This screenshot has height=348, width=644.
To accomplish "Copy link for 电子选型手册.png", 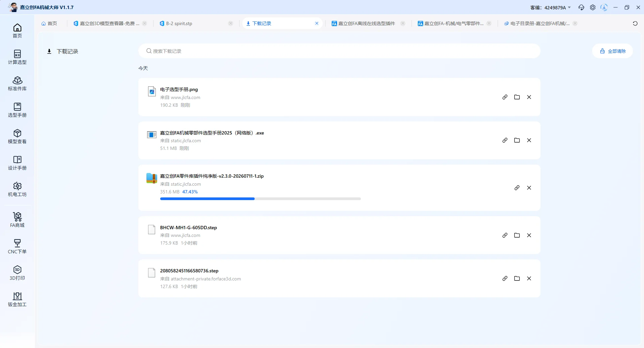I will pyautogui.click(x=505, y=97).
